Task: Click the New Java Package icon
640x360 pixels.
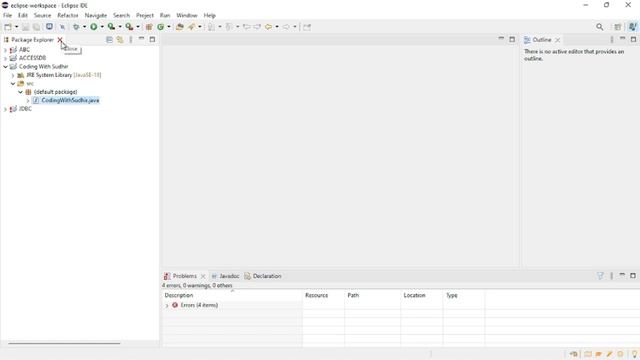Action: (149, 27)
